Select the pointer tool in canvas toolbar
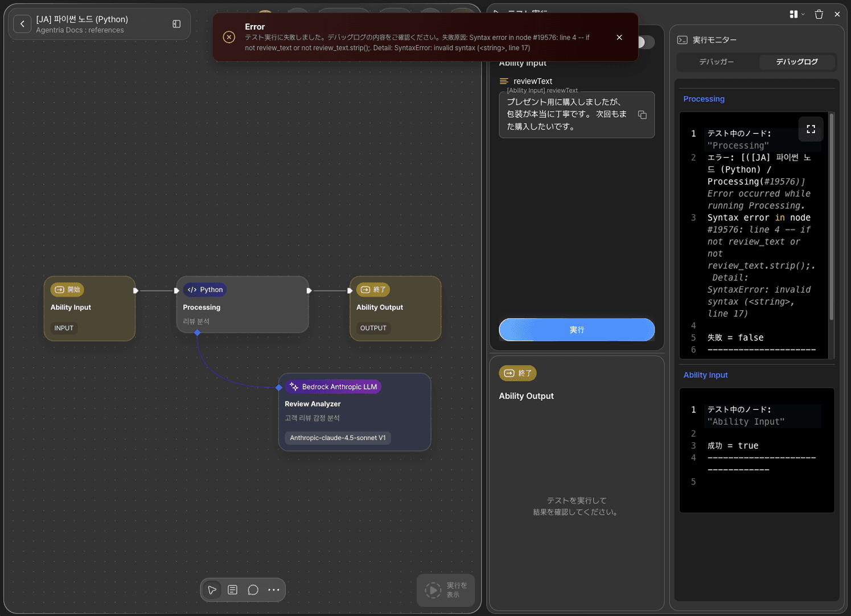The width and height of the screenshot is (851, 616). click(x=212, y=590)
